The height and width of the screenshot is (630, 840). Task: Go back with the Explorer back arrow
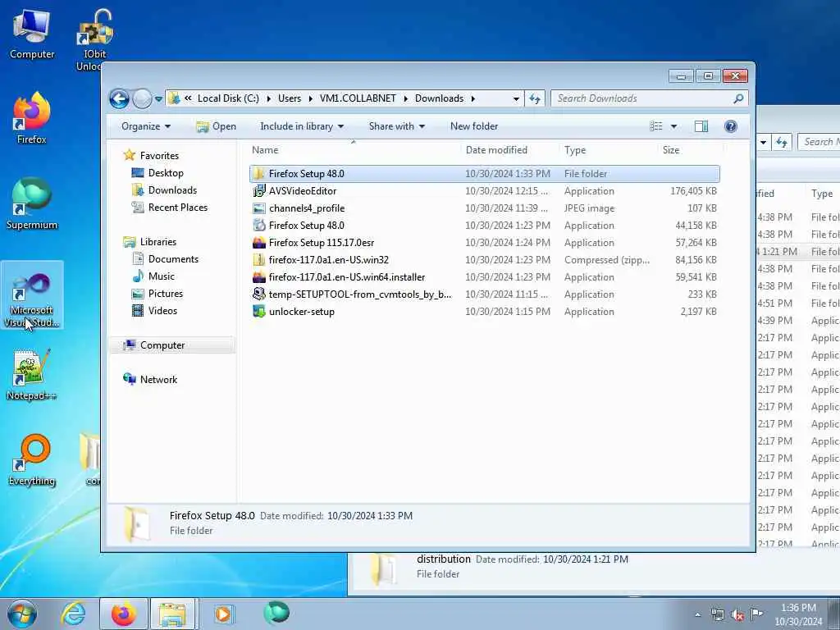[x=119, y=98]
